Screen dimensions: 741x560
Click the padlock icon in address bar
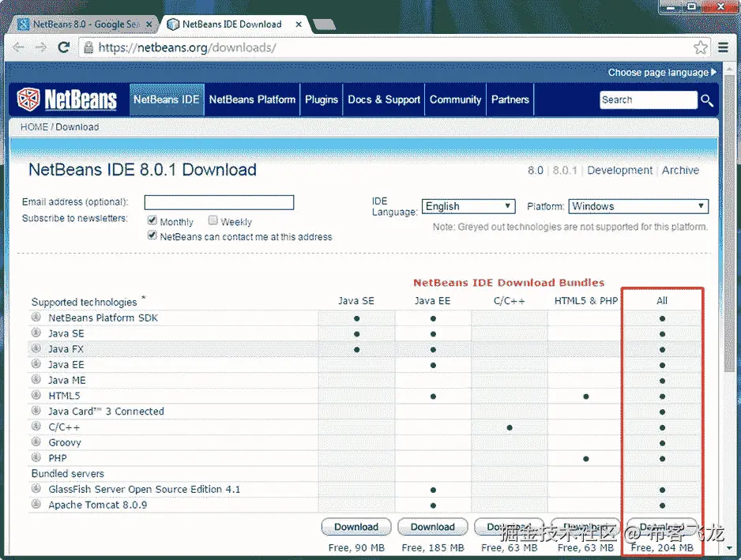[88, 47]
